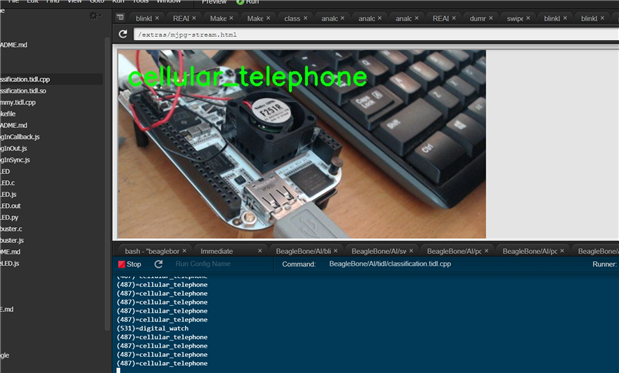Click the Run Config Name field

coord(203,264)
